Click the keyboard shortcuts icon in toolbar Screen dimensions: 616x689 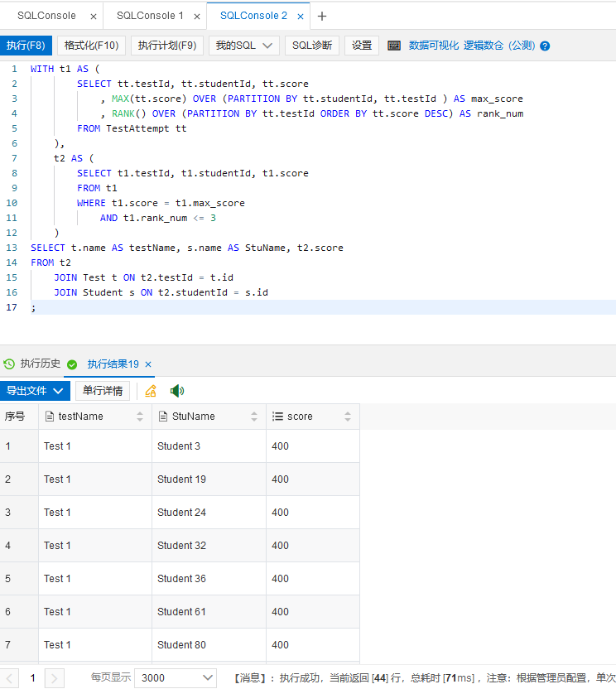coord(394,46)
